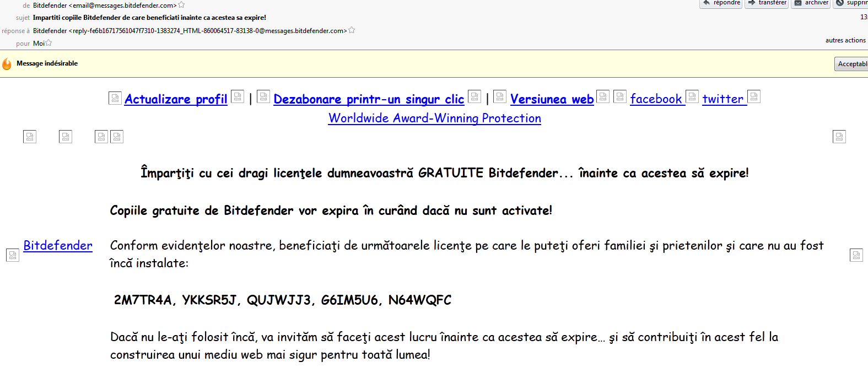The width and height of the screenshot is (868, 367).
Task: Click broken image before Actualizare profil
Action: pos(115,98)
